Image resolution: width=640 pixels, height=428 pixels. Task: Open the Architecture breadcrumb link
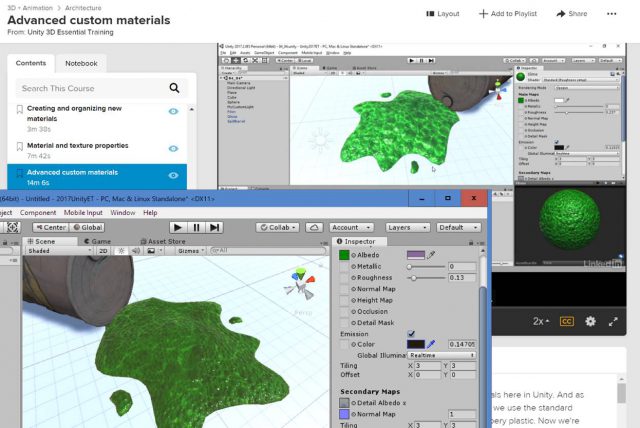tap(83, 8)
